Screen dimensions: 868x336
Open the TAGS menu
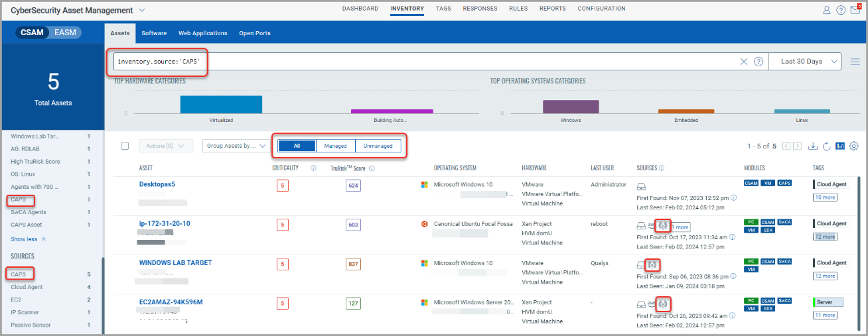pos(443,9)
